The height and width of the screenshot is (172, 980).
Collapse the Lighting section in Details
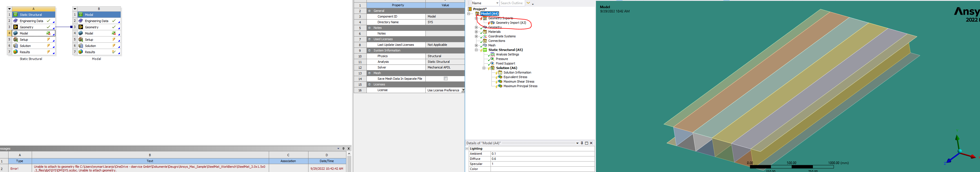[x=467, y=149]
